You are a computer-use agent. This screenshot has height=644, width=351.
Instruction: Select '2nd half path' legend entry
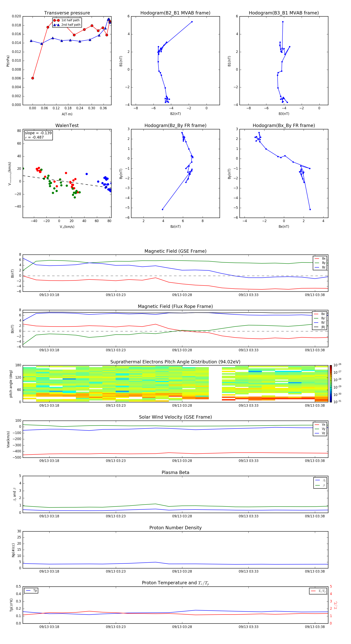point(67,25)
